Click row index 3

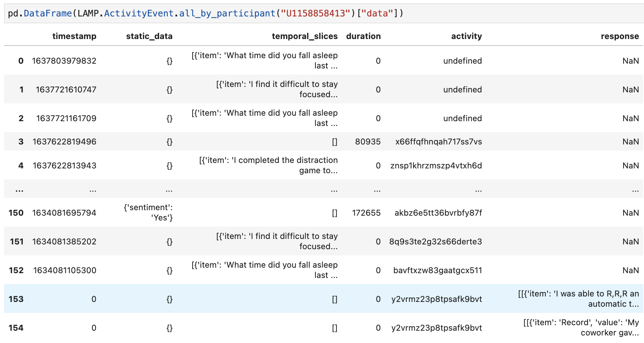[x=21, y=142]
